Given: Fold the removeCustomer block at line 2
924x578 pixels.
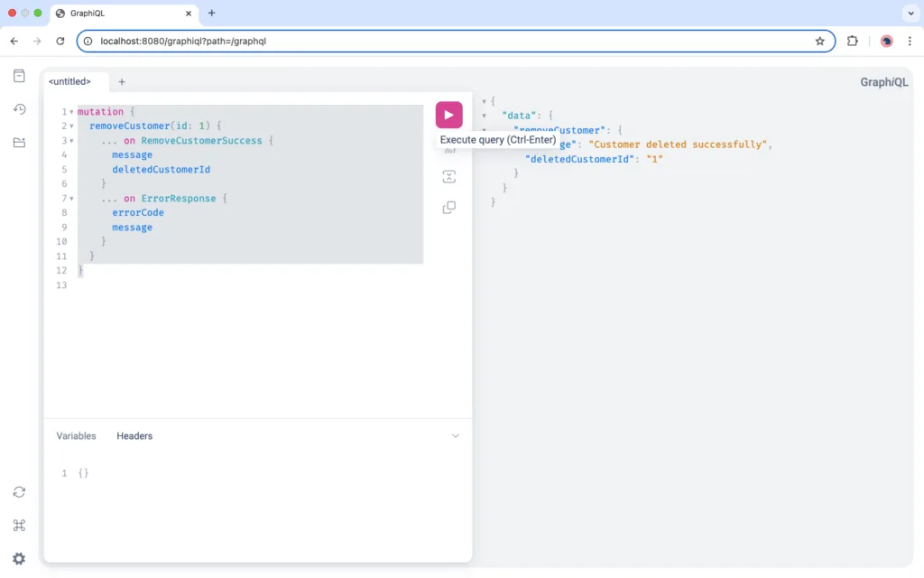Looking at the screenshot, I should pyautogui.click(x=72, y=126).
